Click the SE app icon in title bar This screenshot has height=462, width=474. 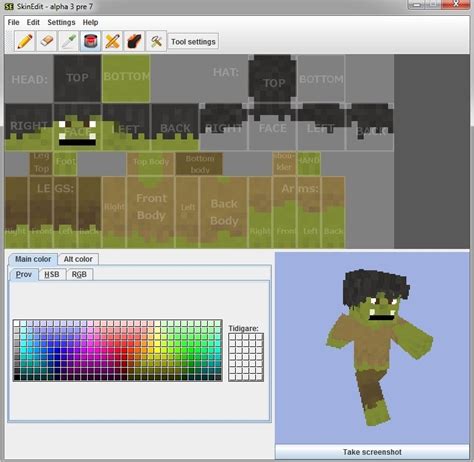tap(9, 6)
